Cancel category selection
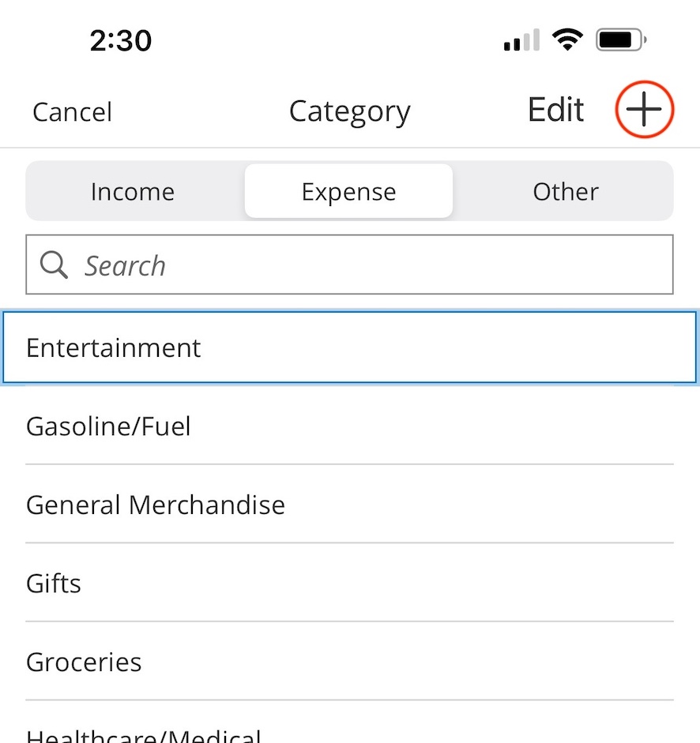 coord(72,112)
